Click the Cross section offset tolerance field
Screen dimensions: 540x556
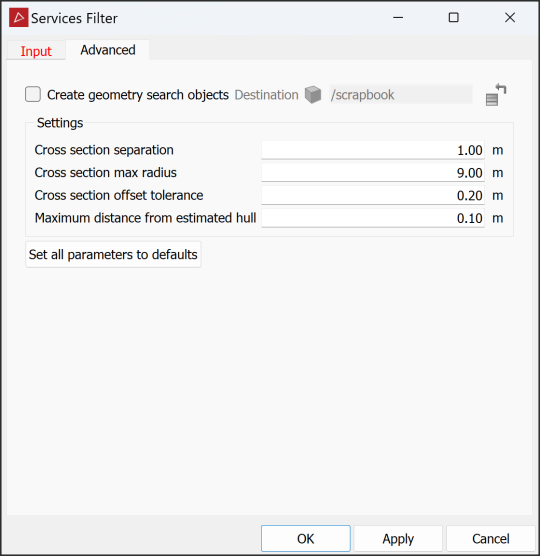tap(373, 195)
